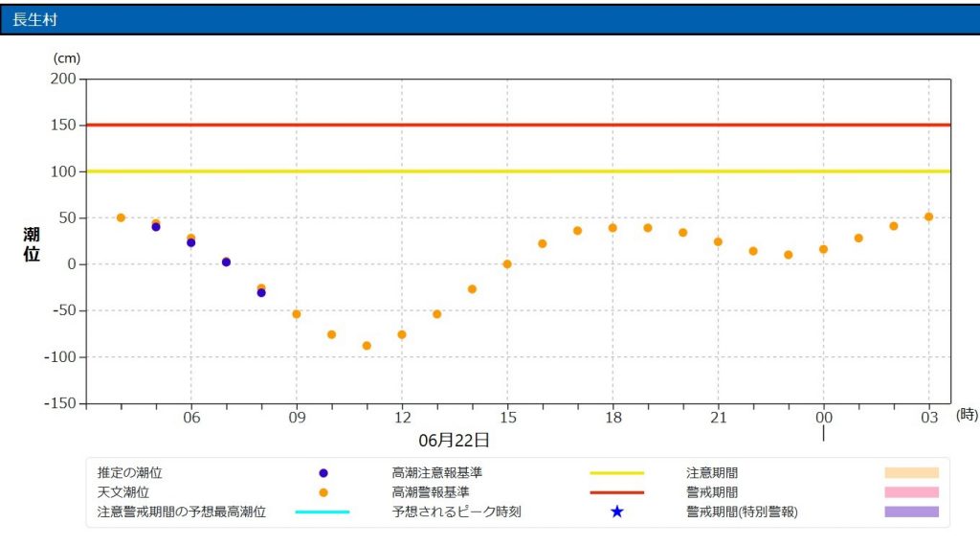The height and width of the screenshot is (546, 980).
Task: Select the orange tide point at 13時
Action: 436,314
